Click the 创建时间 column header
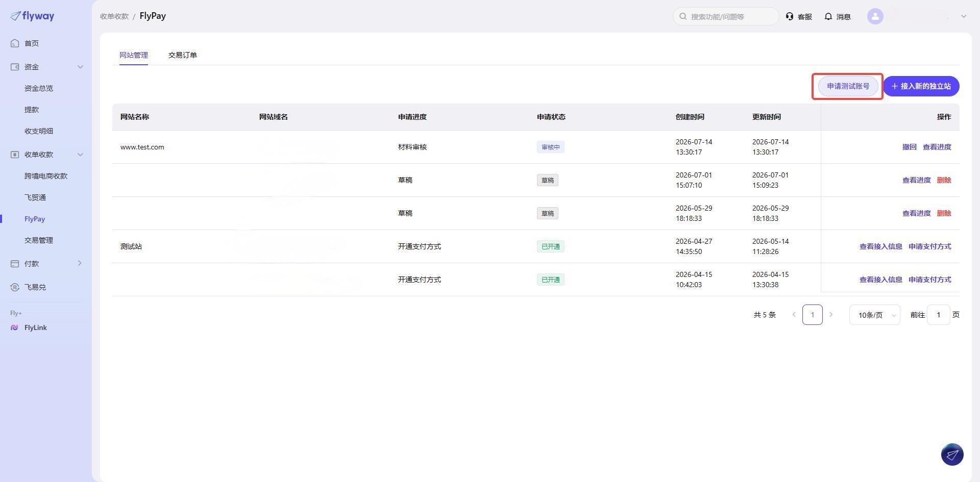Screen dimensions: 980x482 pos(690,117)
